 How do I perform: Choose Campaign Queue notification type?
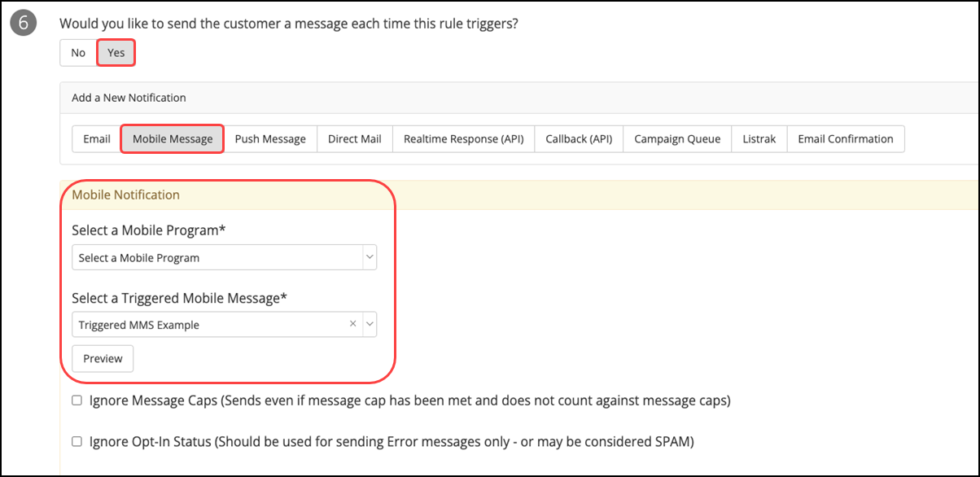pyautogui.click(x=677, y=139)
